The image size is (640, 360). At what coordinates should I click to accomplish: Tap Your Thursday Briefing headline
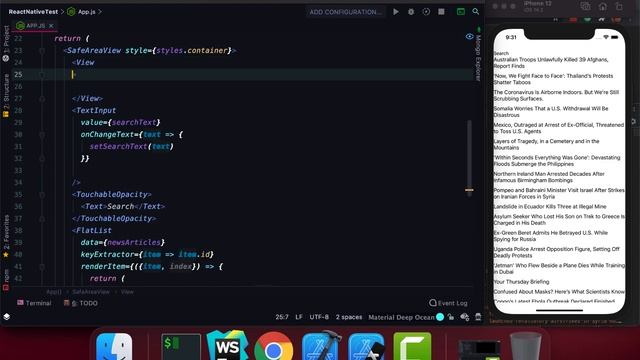pos(521,282)
